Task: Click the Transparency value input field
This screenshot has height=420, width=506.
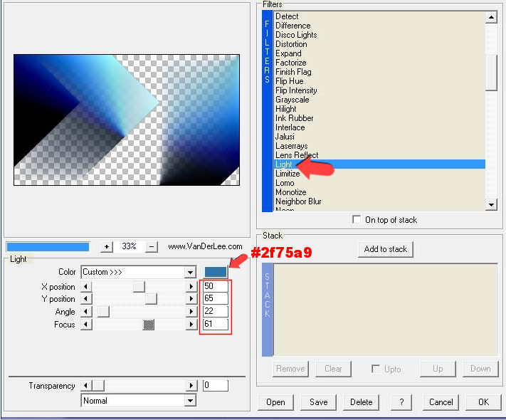Action: click(x=215, y=386)
